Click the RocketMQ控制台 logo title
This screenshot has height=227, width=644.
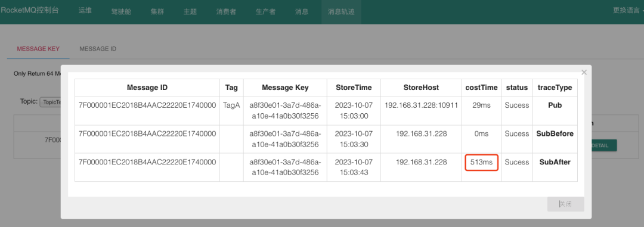coord(30,11)
